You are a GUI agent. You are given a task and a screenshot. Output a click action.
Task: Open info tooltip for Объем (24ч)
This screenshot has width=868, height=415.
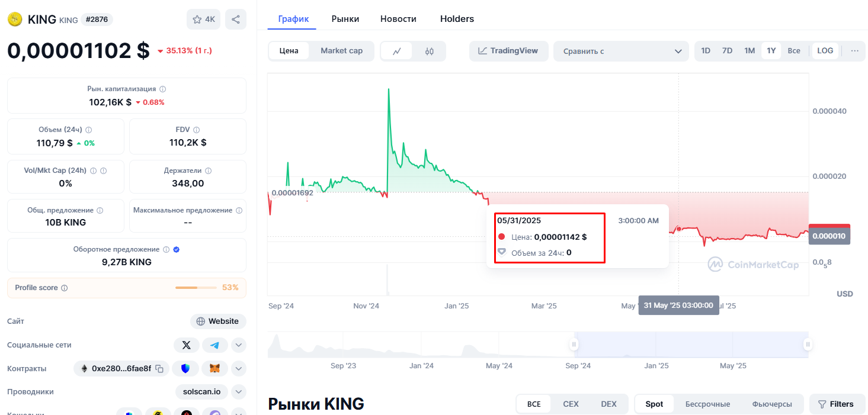pos(89,130)
